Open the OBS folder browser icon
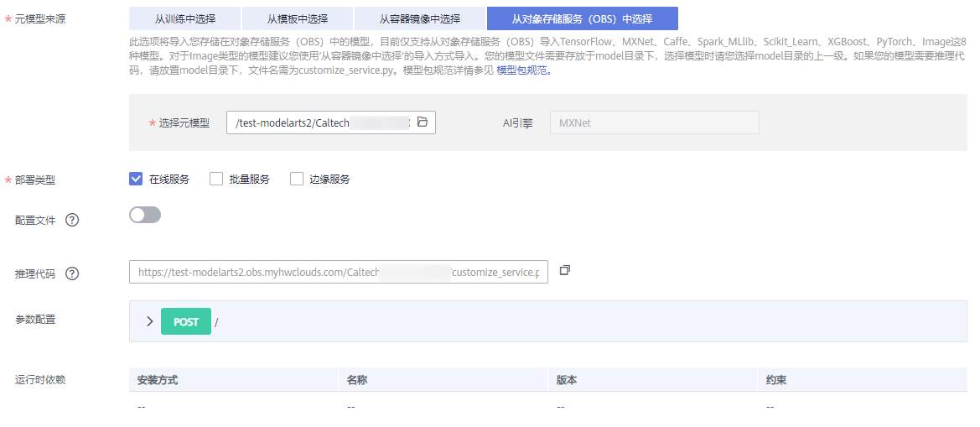Image resolution: width=980 pixels, height=427 pixels. click(422, 122)
